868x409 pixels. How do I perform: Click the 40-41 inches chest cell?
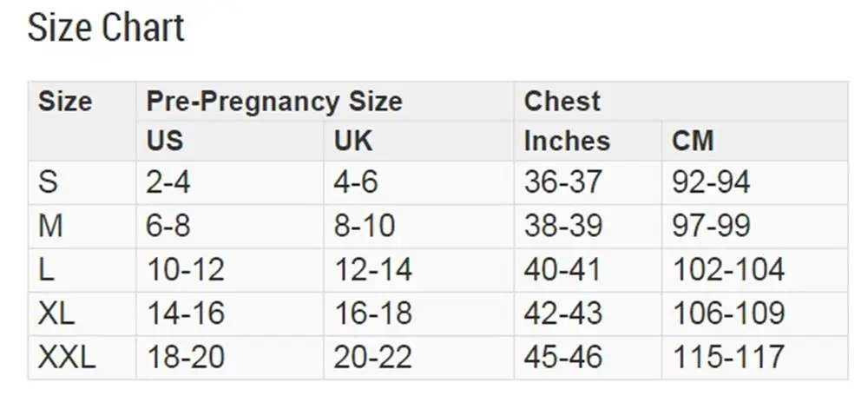(x=588, y=270)
